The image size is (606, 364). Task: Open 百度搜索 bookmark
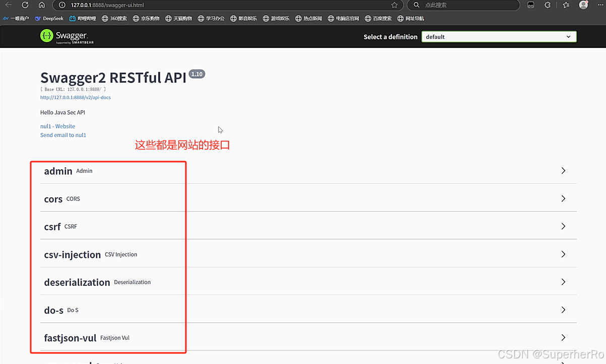coord(378,19)
